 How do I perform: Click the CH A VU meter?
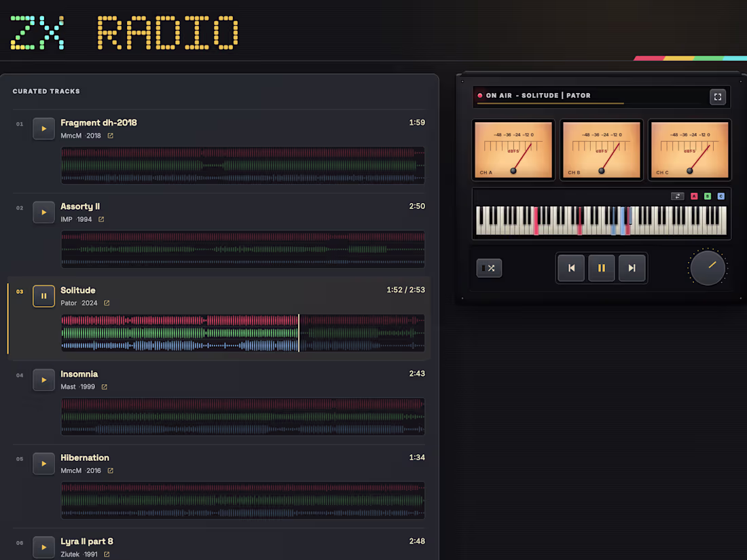[513, 150]
